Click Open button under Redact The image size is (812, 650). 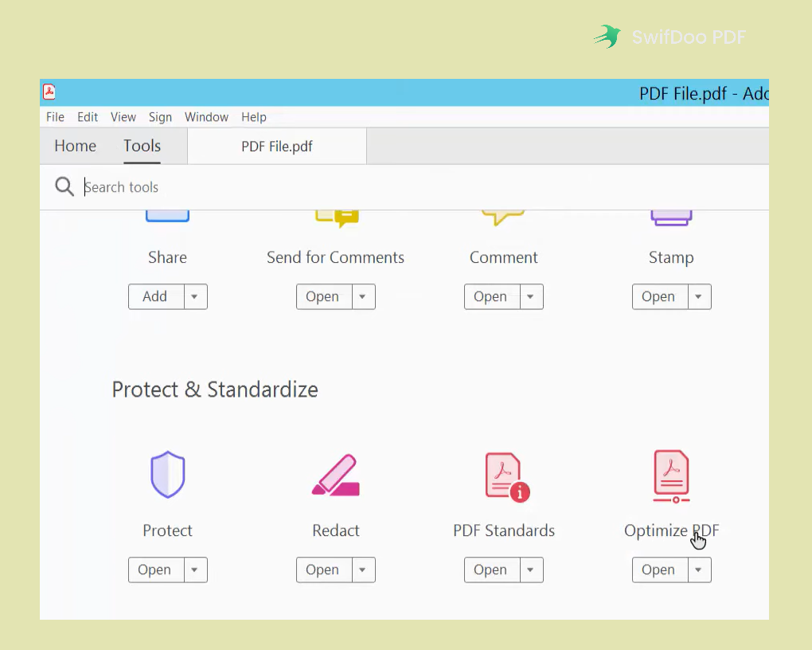pos(324,570)
